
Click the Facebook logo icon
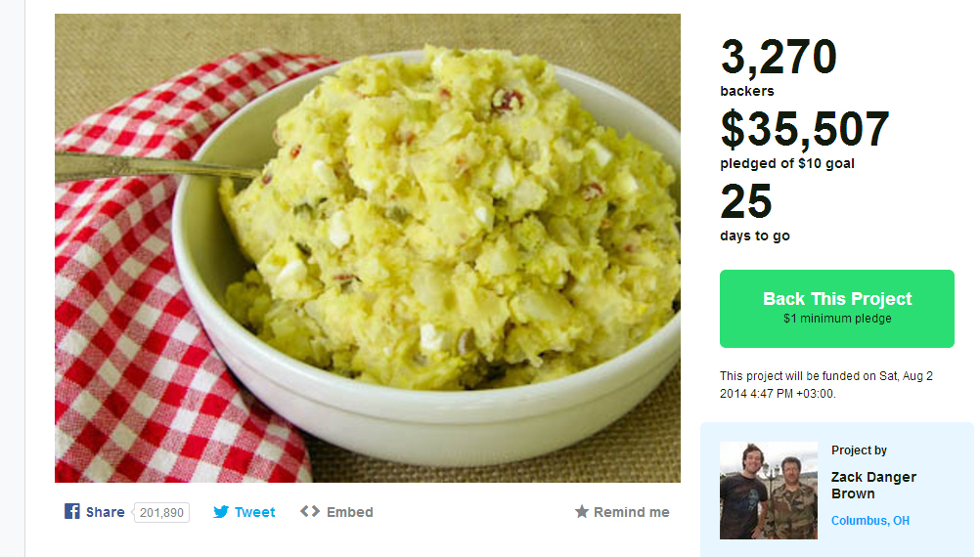(x=71, y=511)
